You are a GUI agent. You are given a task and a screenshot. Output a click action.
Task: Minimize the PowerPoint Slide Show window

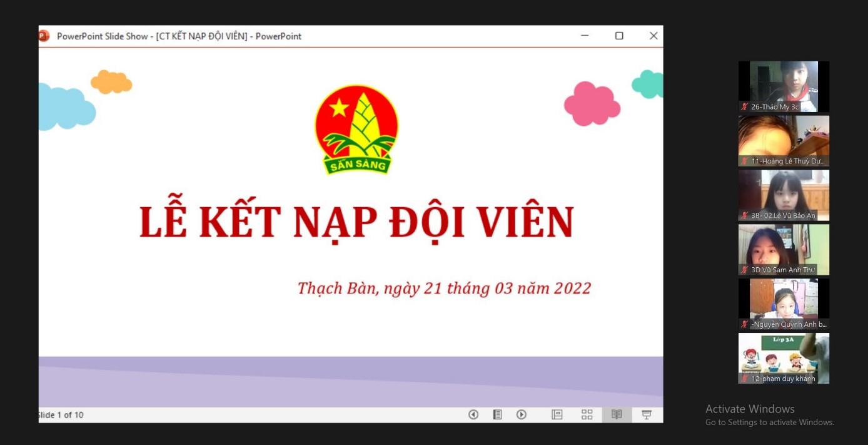(585, 36)
